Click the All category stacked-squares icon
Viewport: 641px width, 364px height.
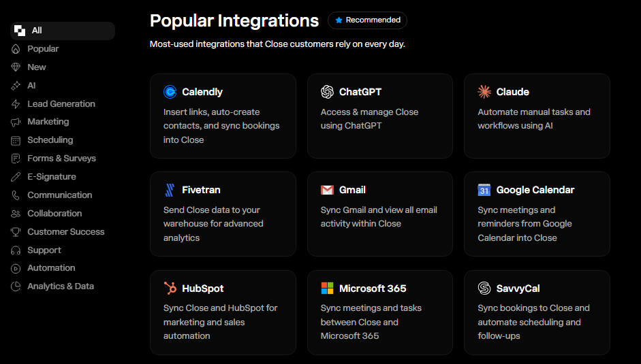[x=20, y=31]
